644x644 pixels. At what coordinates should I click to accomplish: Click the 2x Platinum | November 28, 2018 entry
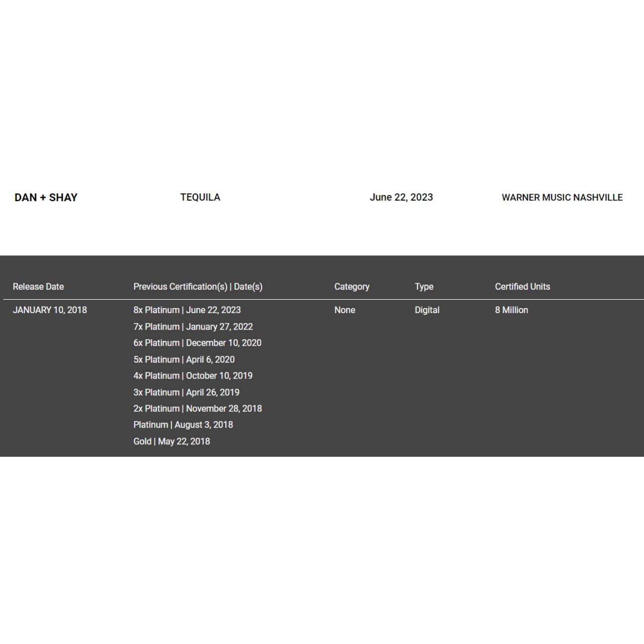pyautogui.click(x=198, y=409)
